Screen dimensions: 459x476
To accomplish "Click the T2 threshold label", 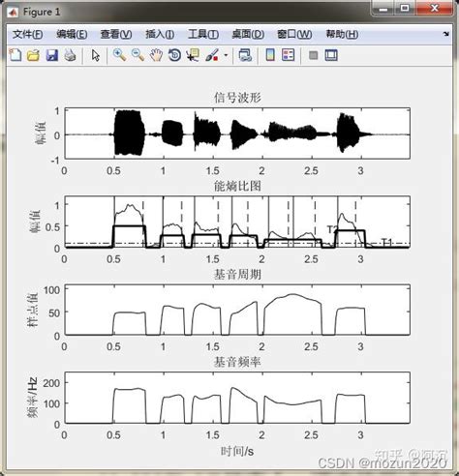I will click(x=332, y=229).
